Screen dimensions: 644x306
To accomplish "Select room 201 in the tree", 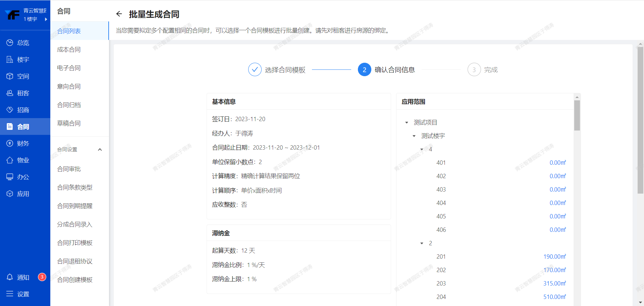I will click(441, 257).
